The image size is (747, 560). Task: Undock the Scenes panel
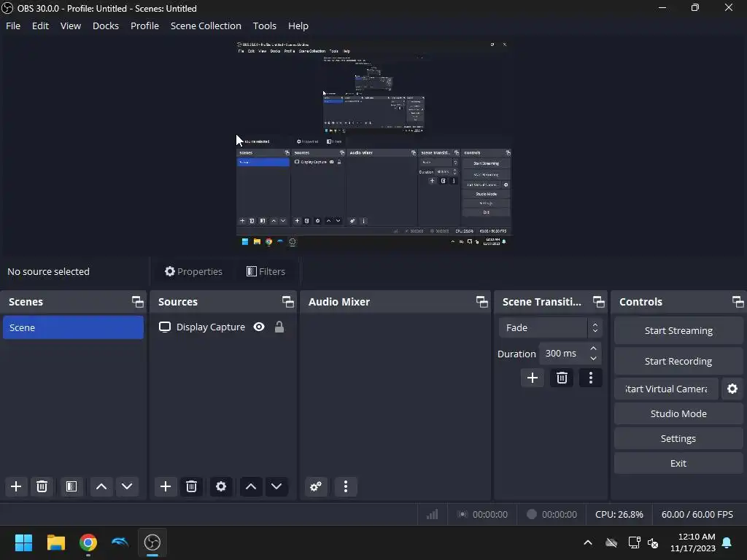pyautogui.click(x=138, y=301)
